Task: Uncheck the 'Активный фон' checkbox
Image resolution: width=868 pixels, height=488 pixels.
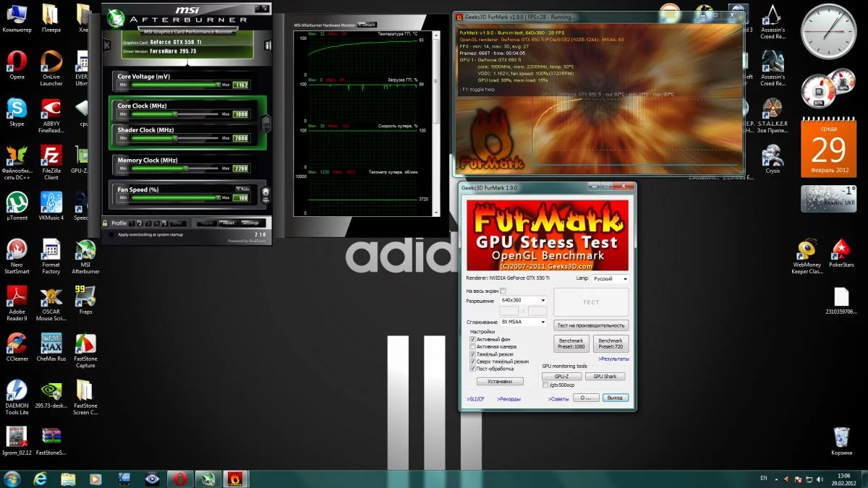Action: point(472,339)
